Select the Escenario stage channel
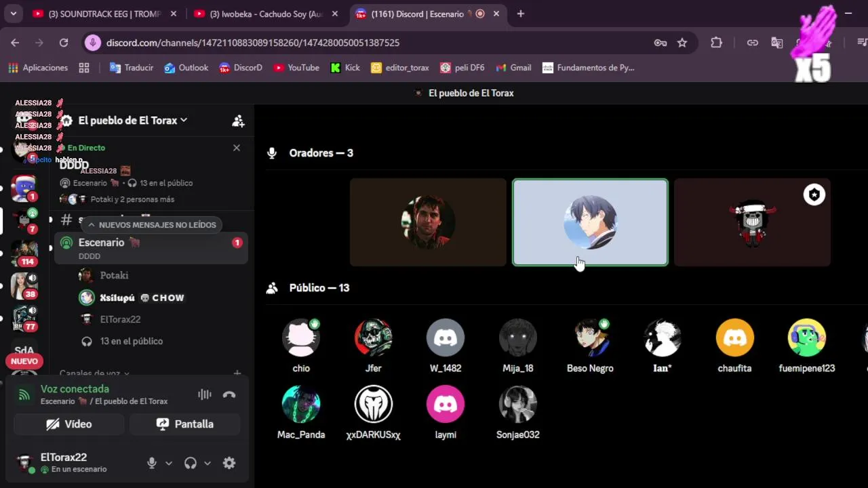Image resolution: width=868 pixels, height=488 pixels. (151, 248)
